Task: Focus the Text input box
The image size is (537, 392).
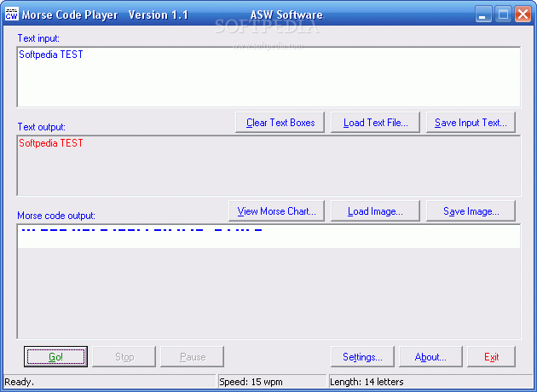Action: pos(268,77)
